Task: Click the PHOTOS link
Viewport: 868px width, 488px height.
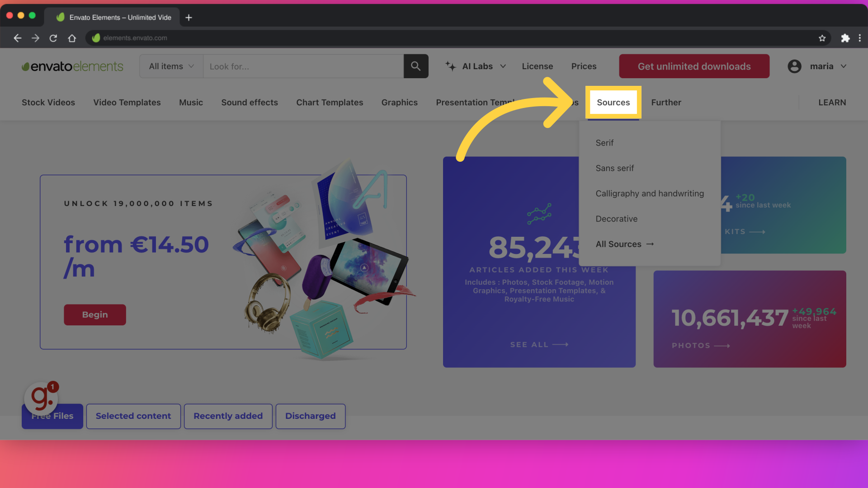Action: pos(701,346)
